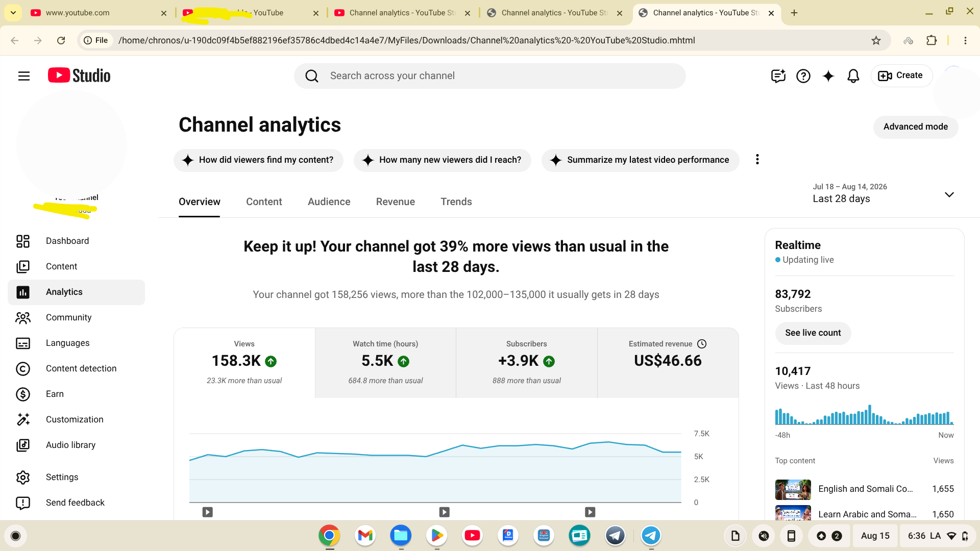Click the magnifier icon in the channel search bar

[x=312, y=76]
